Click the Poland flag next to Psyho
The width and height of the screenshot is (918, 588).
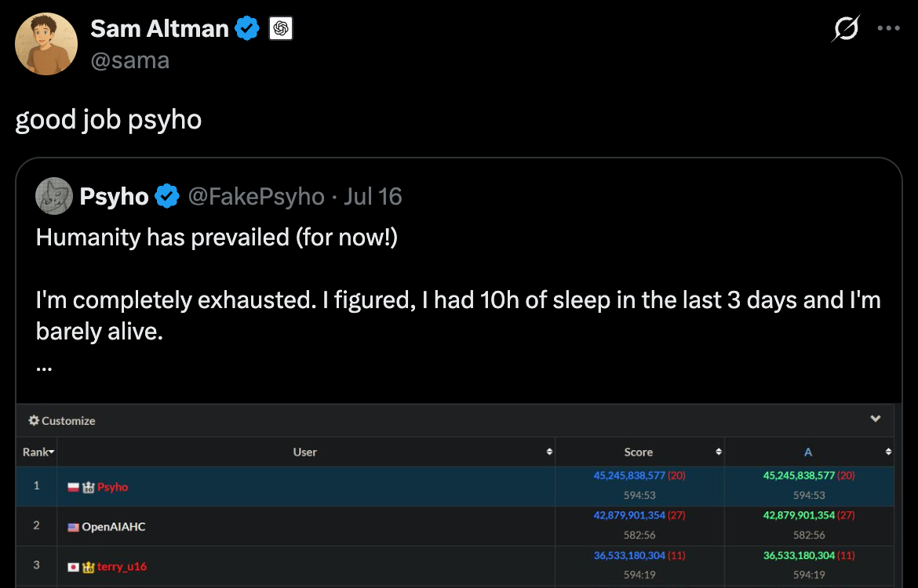pyautogui.click(x=74, y=488)
